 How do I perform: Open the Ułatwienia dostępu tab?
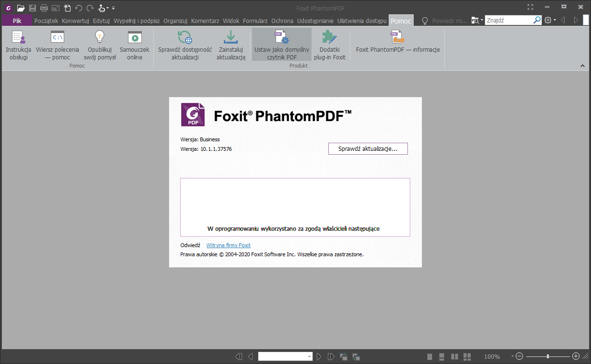(x=362, y=21)
